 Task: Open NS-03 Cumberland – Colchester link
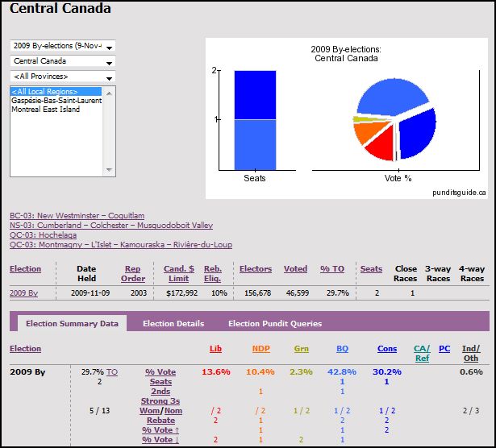(x=111, y=226)
